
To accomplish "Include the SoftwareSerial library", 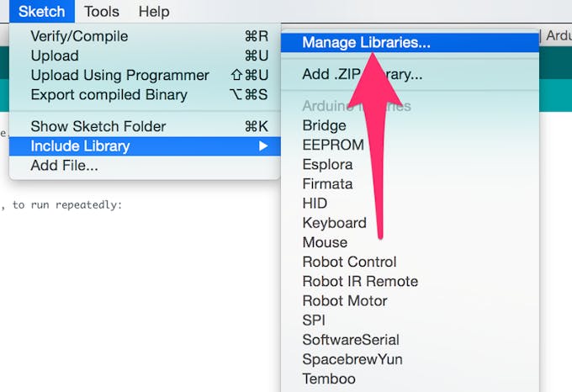I will [x=351, y=340].
